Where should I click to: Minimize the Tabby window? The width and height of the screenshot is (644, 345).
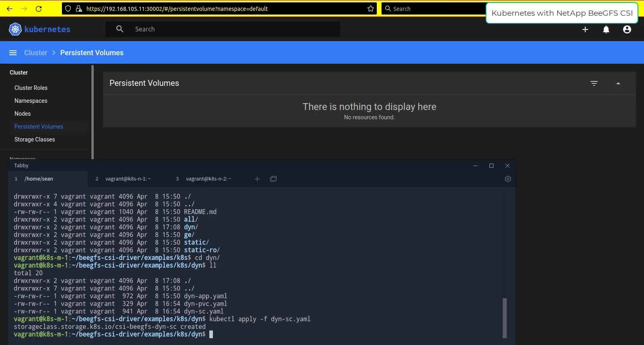click(x=475, y=166)
